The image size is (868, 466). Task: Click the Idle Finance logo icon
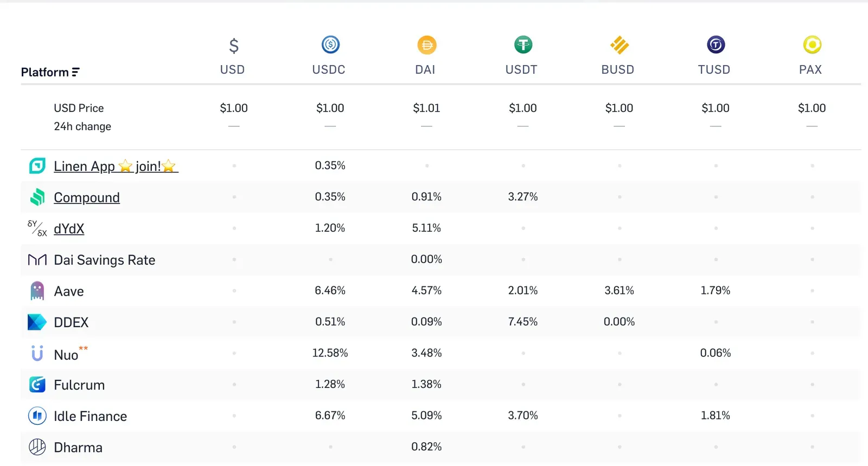click(37, 416)
